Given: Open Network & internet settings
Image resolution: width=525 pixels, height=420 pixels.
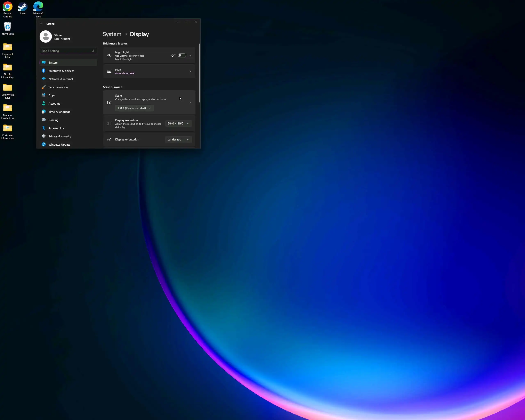Looking at the screenshot, I should pos(61,79).
